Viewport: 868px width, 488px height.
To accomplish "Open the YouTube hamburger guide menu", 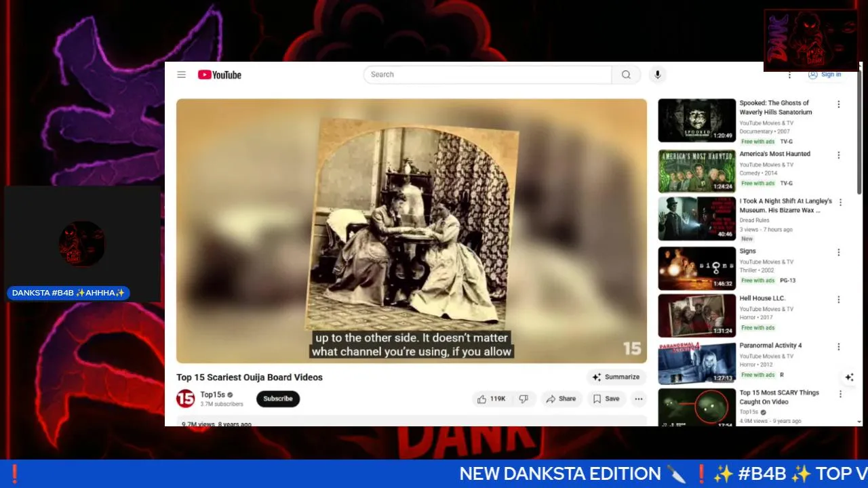I will [x=182, y=75].
